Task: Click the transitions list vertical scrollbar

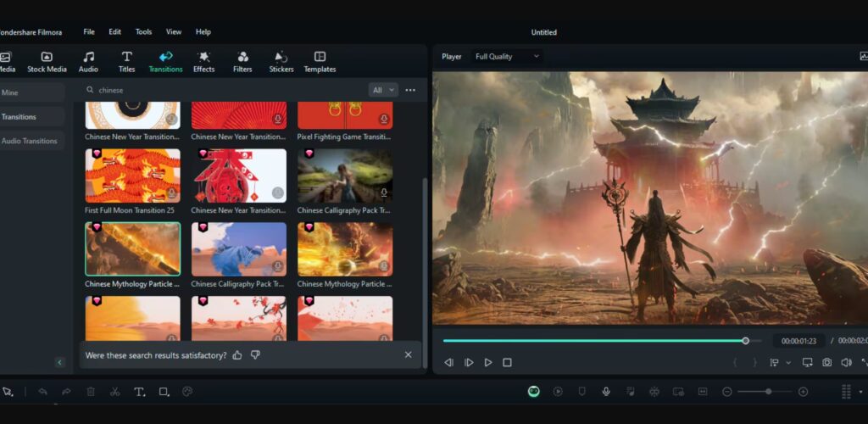Action: pyautogui.click(x=425, y=273)
